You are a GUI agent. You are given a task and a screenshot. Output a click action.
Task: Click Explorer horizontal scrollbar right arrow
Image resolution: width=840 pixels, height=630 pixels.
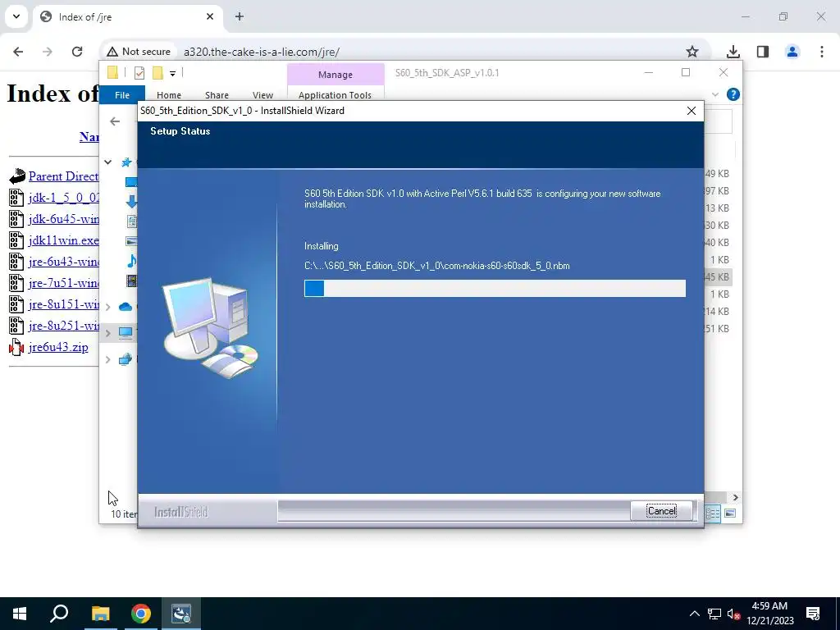pyautogui.click(x=736, y=498)
